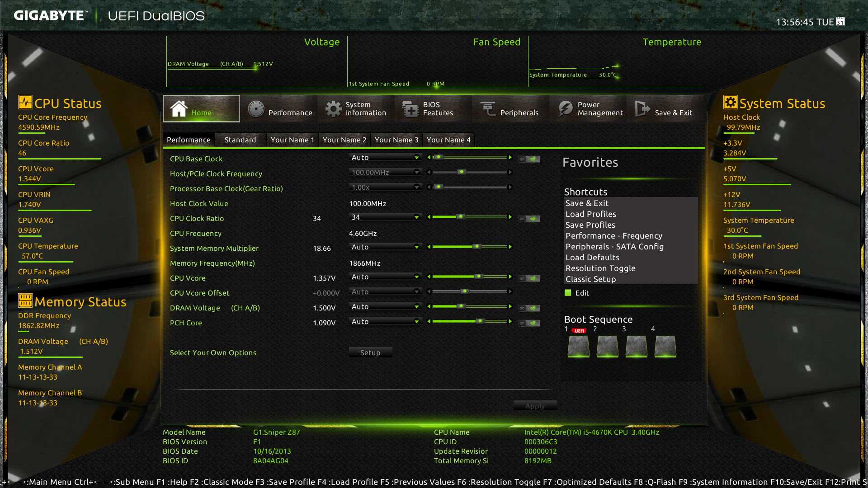Select boot sequence drive 1 (UEFI)
Image resolution: width=868 pixels, height=488 pixels.
579,346
